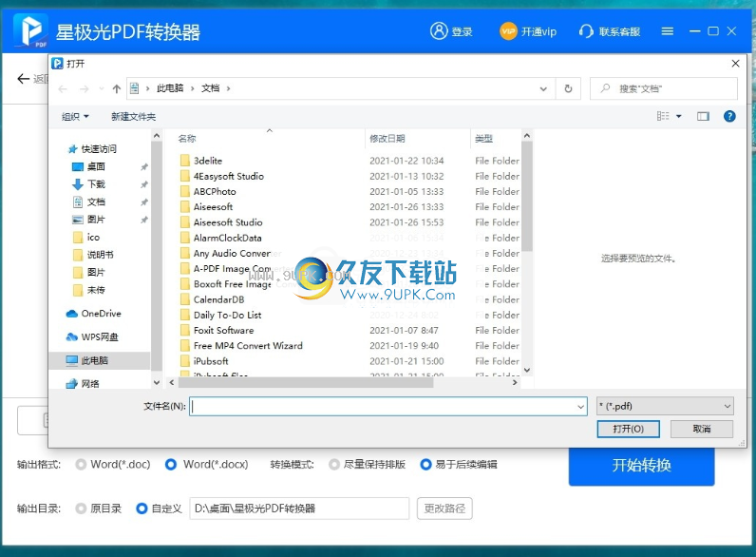Expand the file name combo box arrow

point(580,407)
